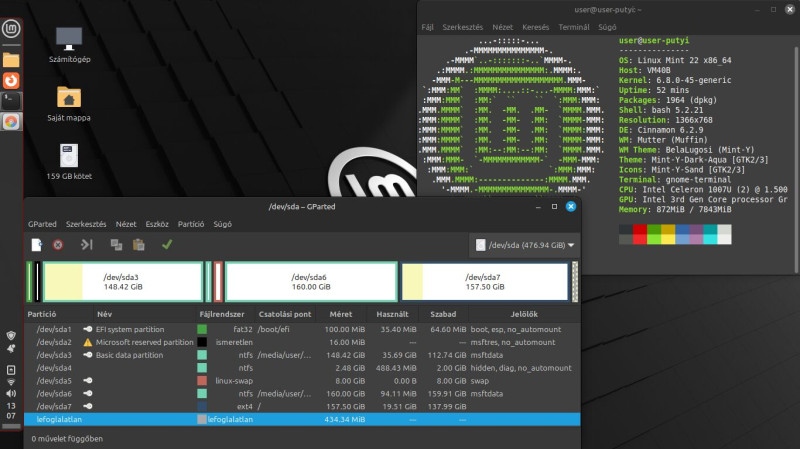Open the Súgó menu in GParted

tap(222, 224)
